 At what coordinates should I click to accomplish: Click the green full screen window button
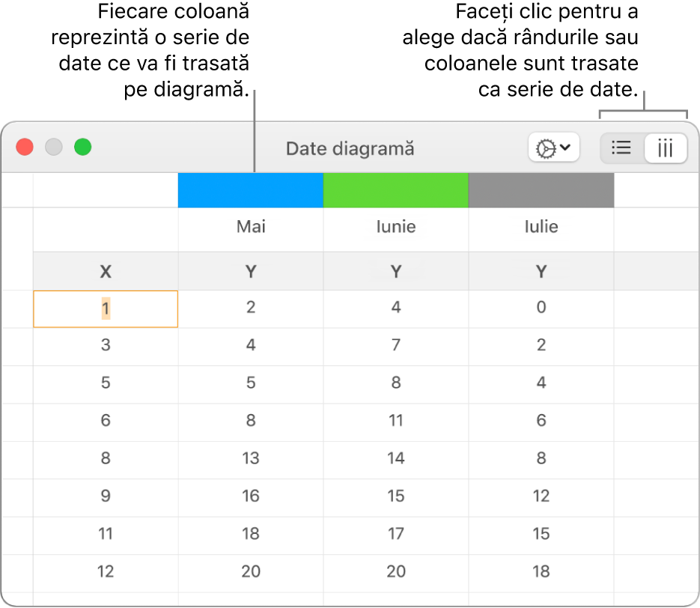[82, 147]
